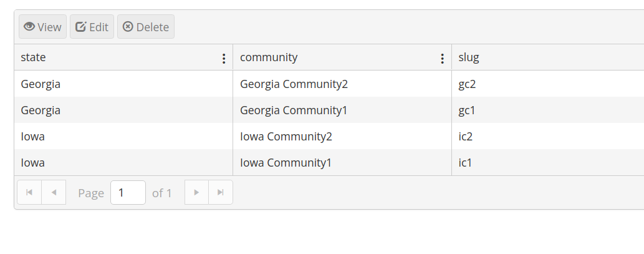Sort by the slug column header
Viewport: 644px width, 254px height.
[x=469, y=57]
